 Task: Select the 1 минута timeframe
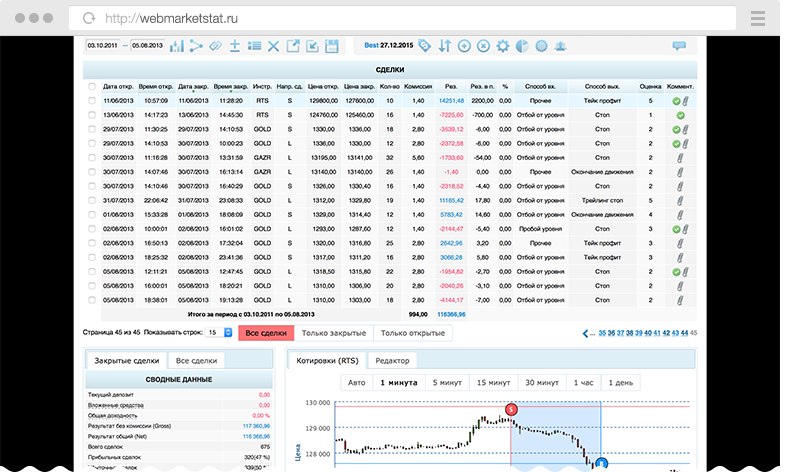pos(399,383)
